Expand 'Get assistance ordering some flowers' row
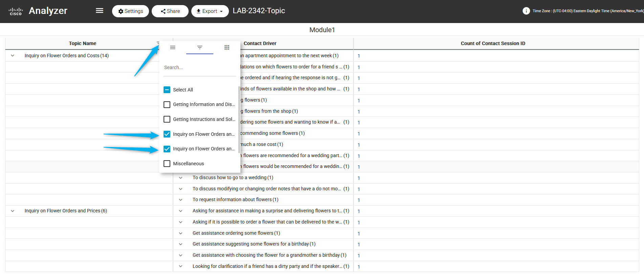Screen dimensions: 644x274 180,233
